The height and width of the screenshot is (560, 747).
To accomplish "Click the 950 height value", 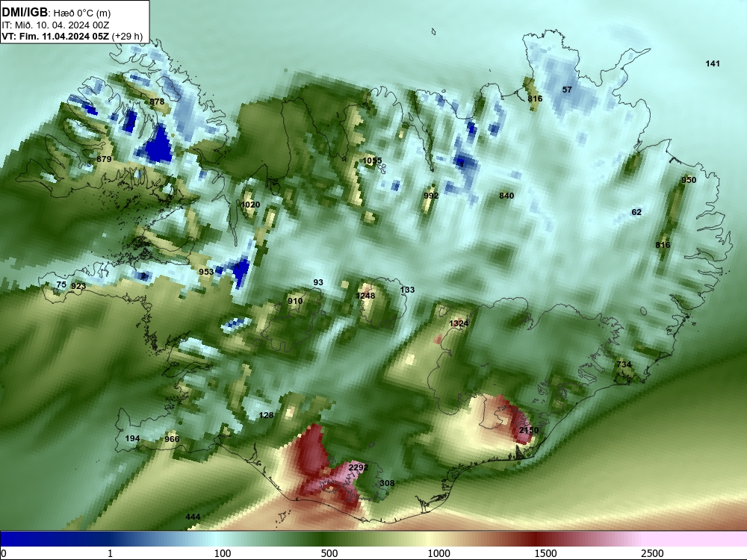I will [x=689, y=180].
